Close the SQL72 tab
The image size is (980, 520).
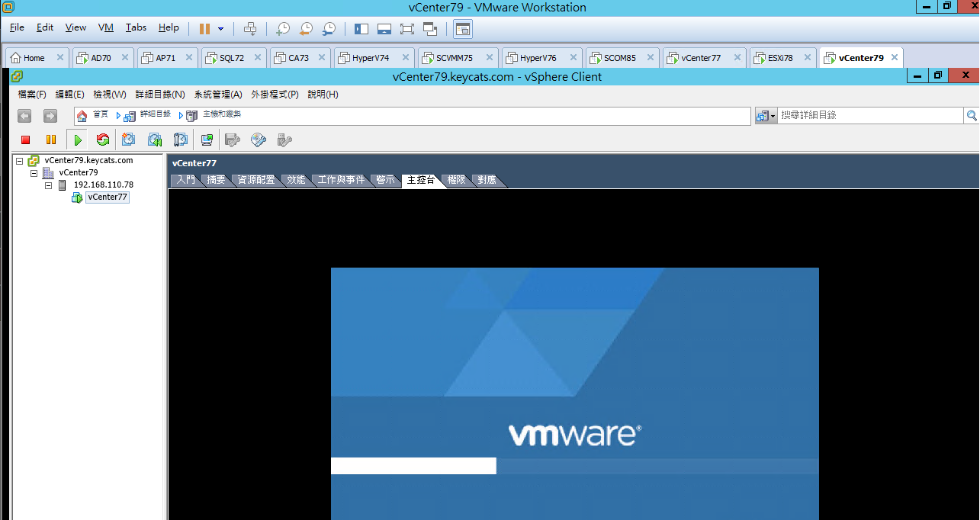256,57
